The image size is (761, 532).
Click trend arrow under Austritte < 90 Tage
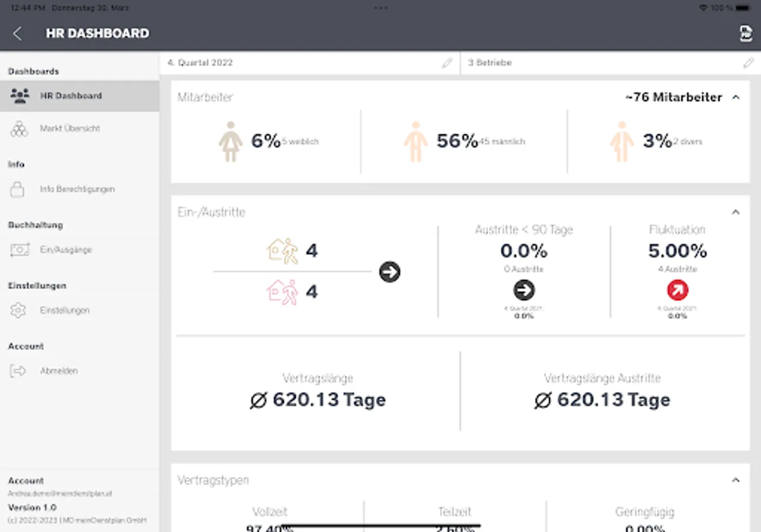524,290
